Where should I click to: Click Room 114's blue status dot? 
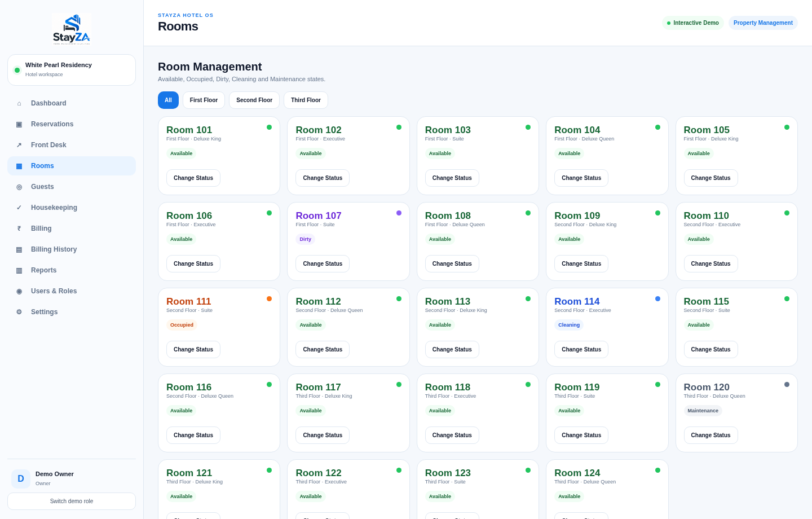point(657,299)
